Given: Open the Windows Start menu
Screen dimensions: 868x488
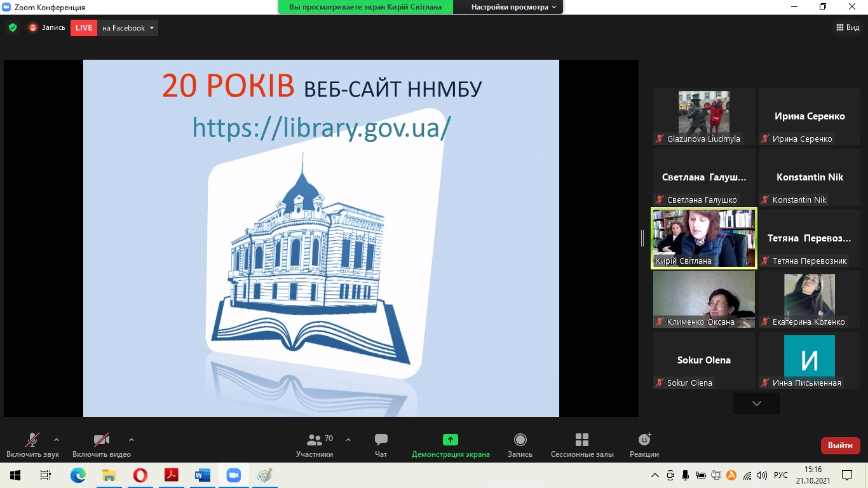Looking at the screenshot, I should [x=15, y=475].
